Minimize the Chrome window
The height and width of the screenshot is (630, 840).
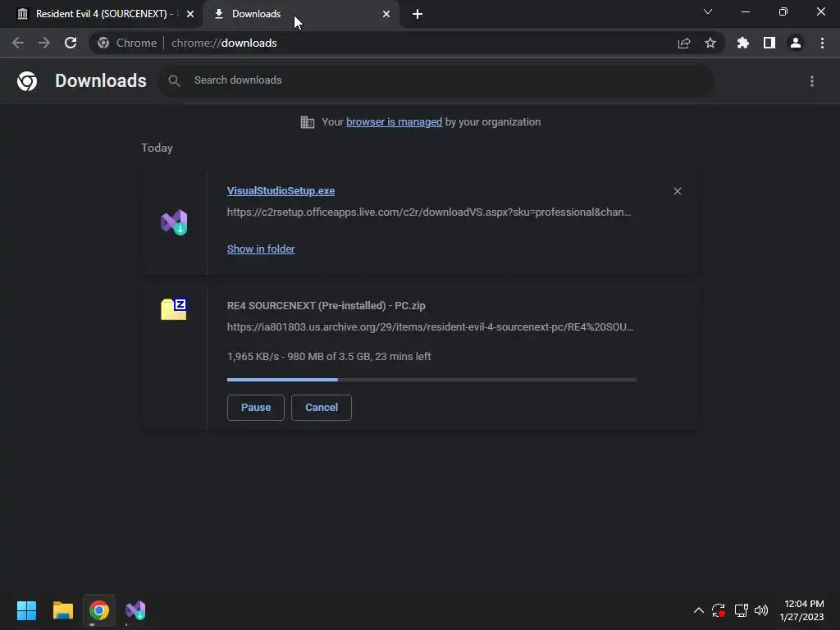745,11
